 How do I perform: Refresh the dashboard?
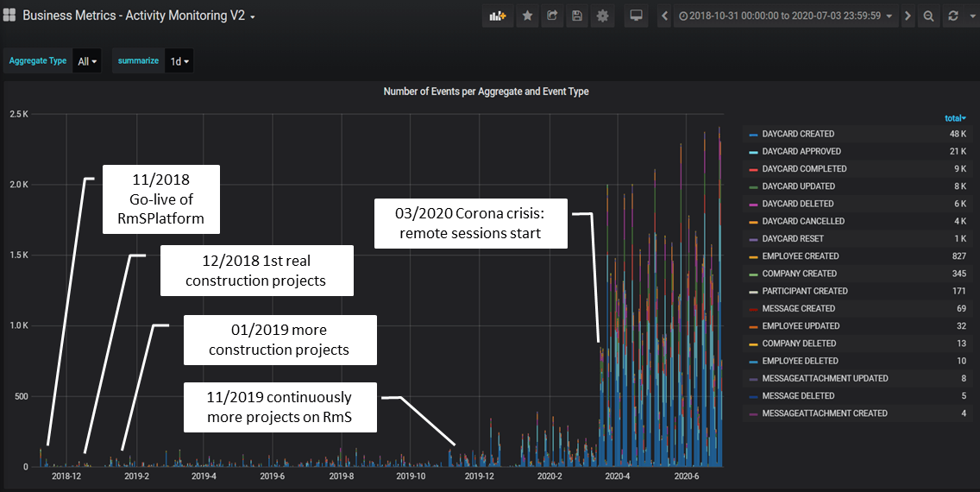pos(953,16)
